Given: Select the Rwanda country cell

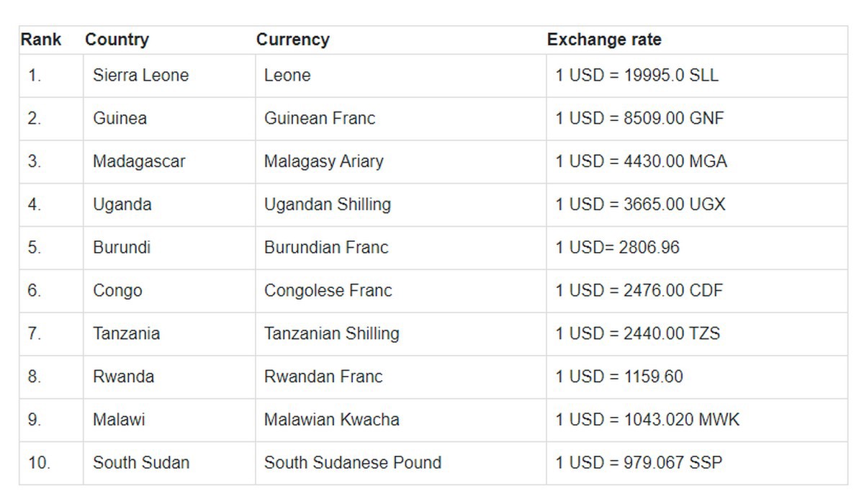Looking at the screenshot, I should tap(123, 377).
